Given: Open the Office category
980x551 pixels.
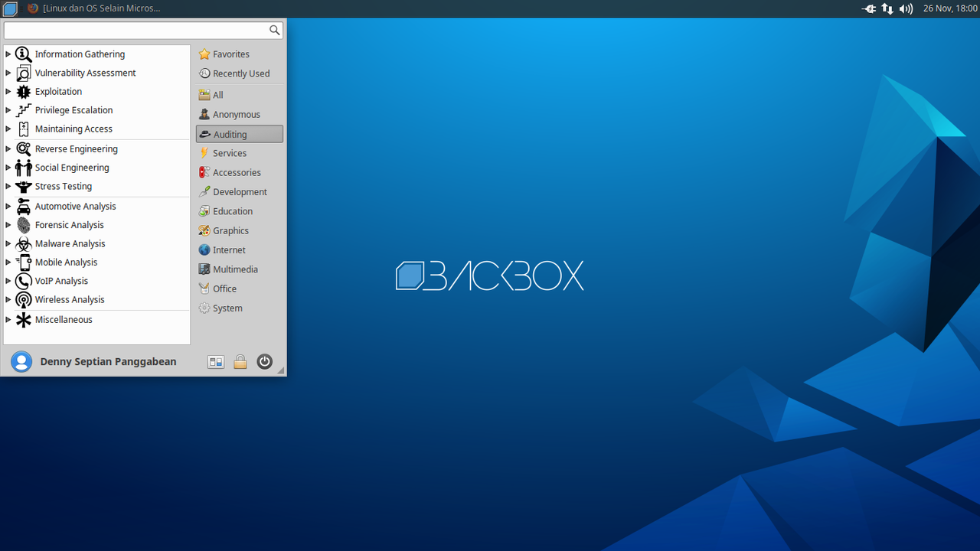Looking at the screenshot, I should point(240,289).
